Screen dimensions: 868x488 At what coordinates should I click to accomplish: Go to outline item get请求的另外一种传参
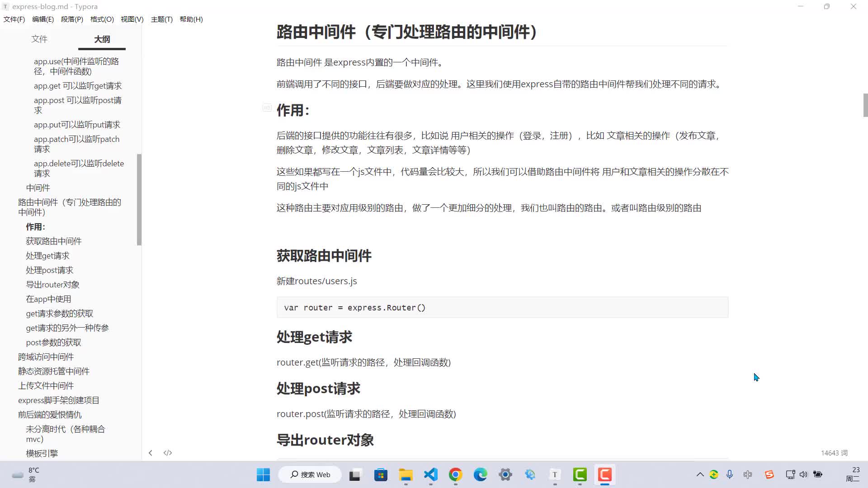67,328
